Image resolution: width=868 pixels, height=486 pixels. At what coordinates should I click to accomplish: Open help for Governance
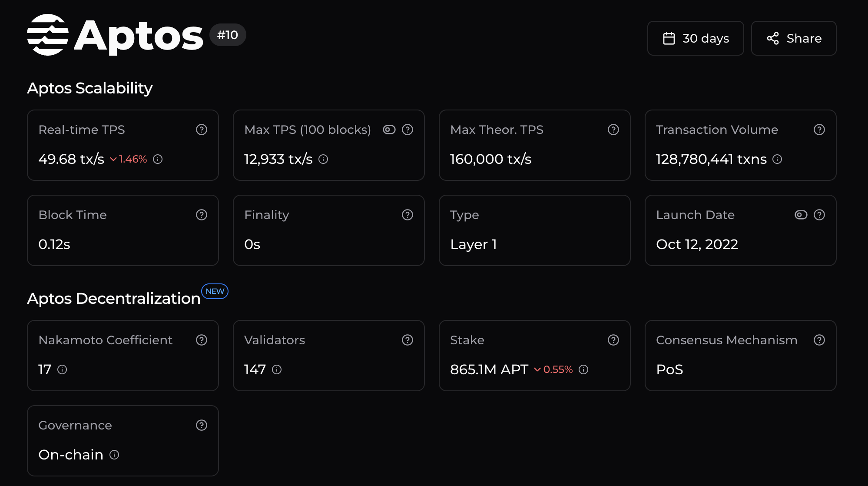[x=202, y=425]
